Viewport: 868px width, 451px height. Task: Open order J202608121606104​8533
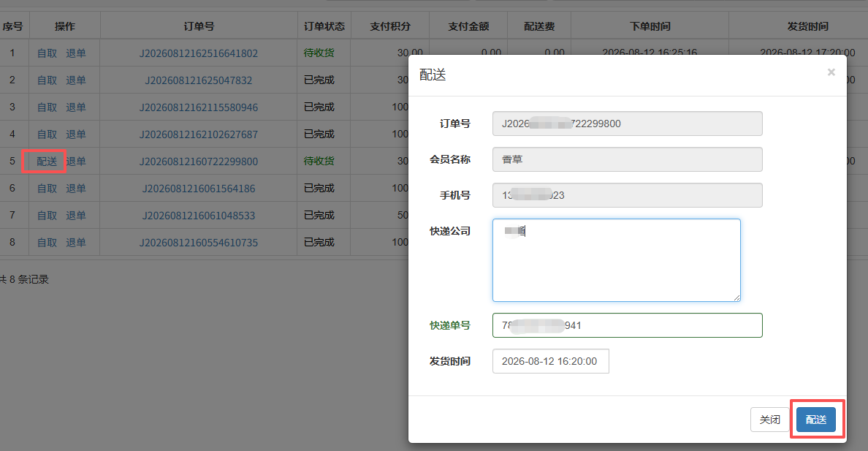click(199, 216)
